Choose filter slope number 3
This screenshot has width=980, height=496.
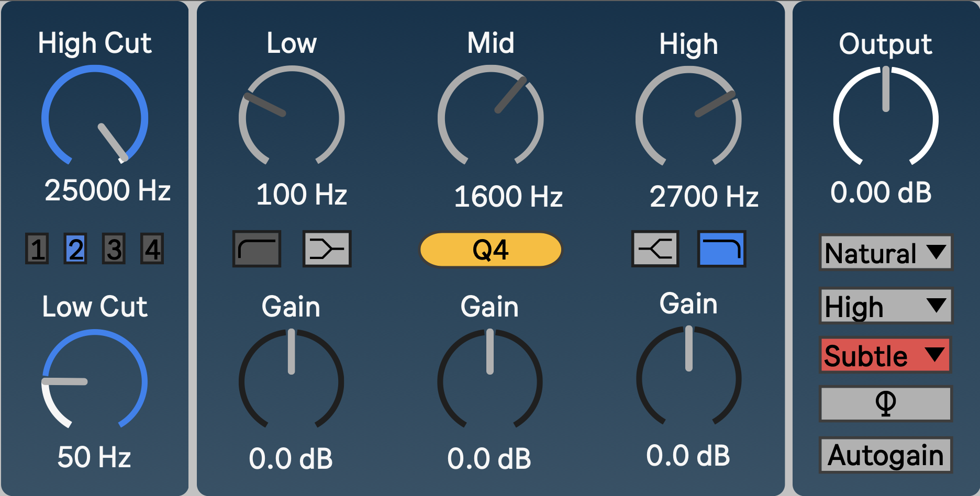coord(114,249)
